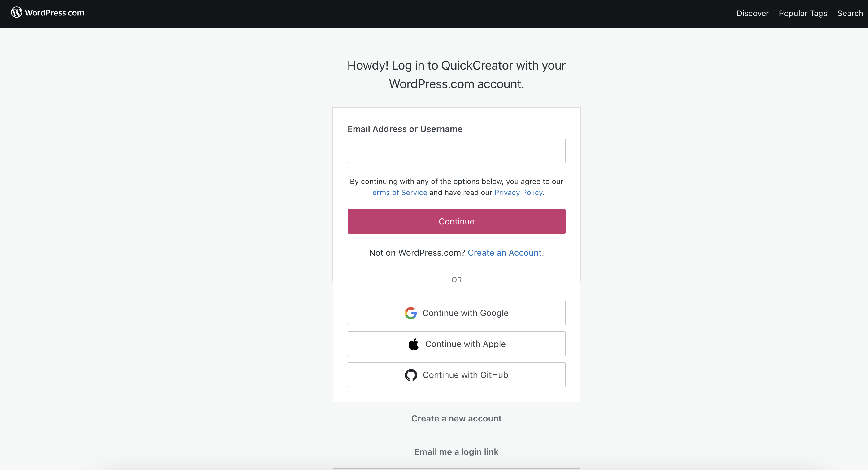Click the Continue button

(457, 221)
